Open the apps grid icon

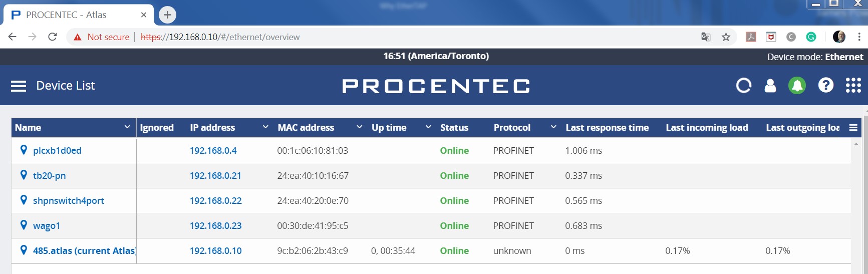pyautogui.click(x=853, y=86)
